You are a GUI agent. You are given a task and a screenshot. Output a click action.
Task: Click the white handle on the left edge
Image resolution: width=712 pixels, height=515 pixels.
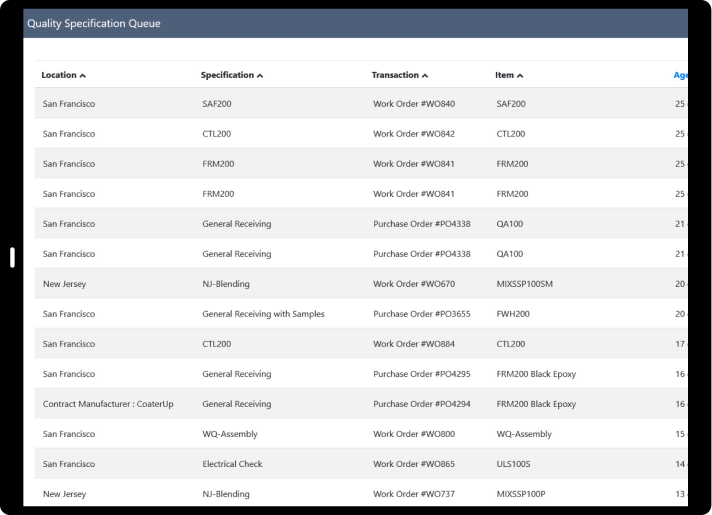point(12,258)
